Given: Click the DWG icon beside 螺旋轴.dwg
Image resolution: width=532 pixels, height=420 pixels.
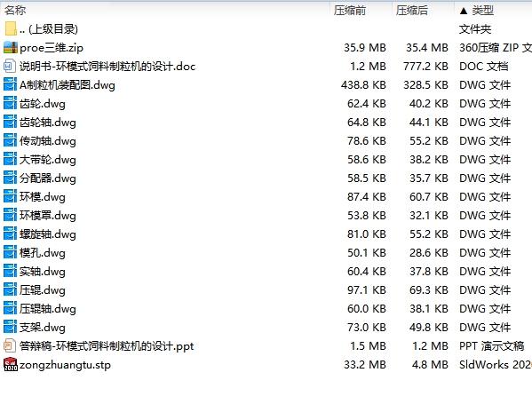Looking at the screenshot, I should point(10,234).
